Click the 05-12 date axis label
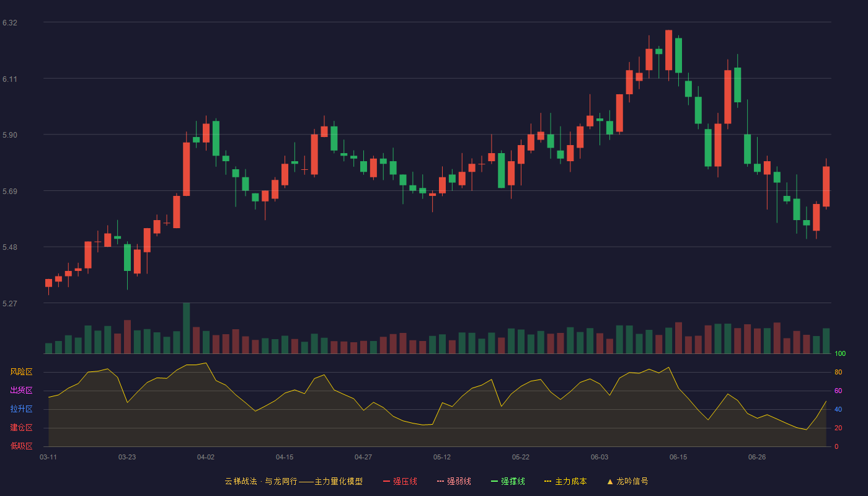 [x=442, y=457]
